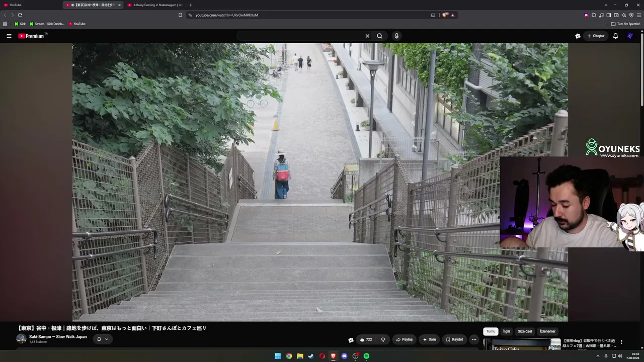Open Steam from the taskbar
Image resolution: width=644 pixels, height=362 pixels.
pos(311,356)
